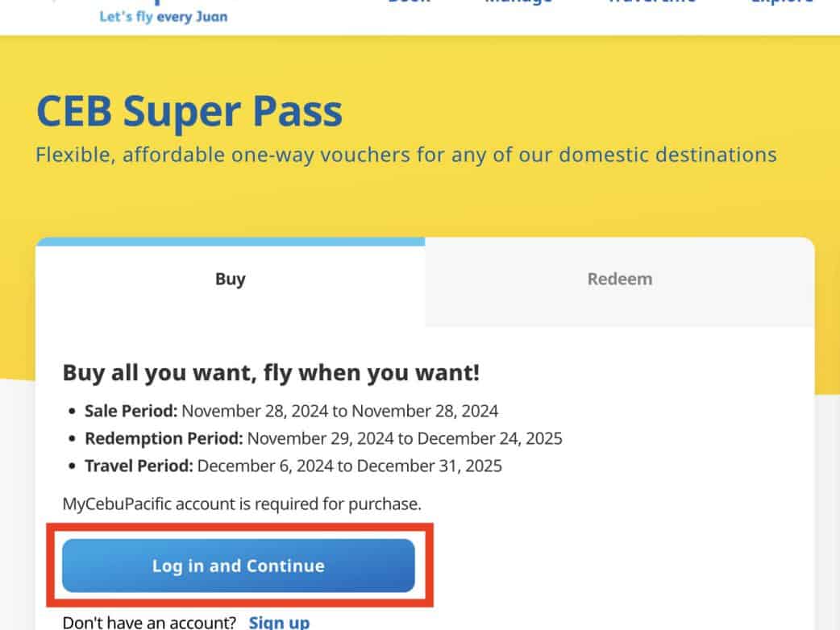The image size is (840, 630).
Task: Click the "Don't have an account?" text
Action: pyautogui.click(x=150, y=622)
